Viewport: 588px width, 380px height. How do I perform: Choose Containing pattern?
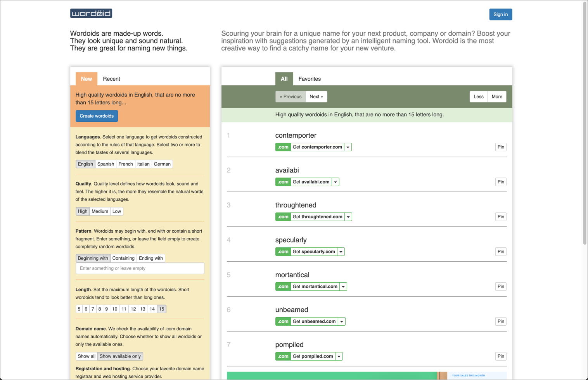pos(123,258)
